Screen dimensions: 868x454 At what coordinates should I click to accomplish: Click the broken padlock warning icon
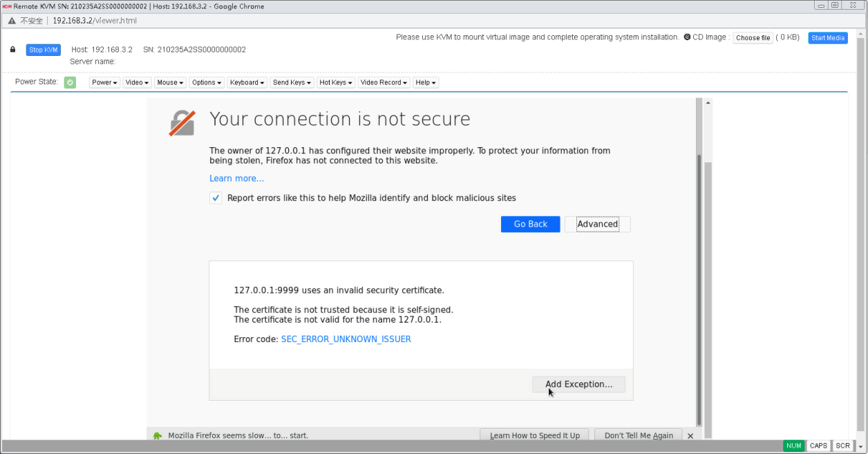(182, 122)
